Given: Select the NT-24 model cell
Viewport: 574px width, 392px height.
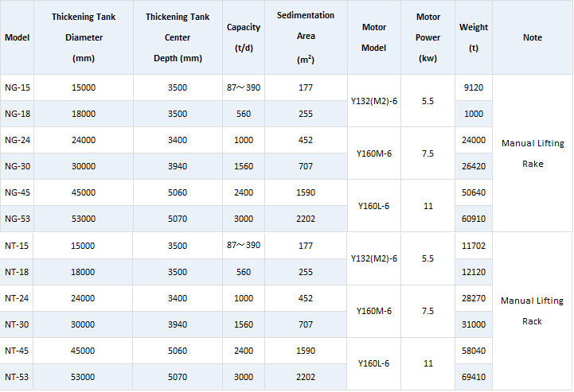Looking at the screenshot, I should pos(17,298).
